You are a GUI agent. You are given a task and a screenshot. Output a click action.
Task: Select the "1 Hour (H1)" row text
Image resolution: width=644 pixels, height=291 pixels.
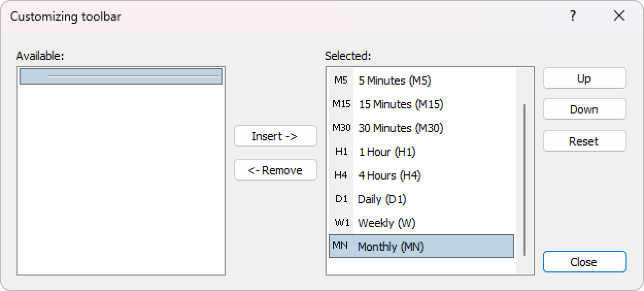tap(387, 152)
